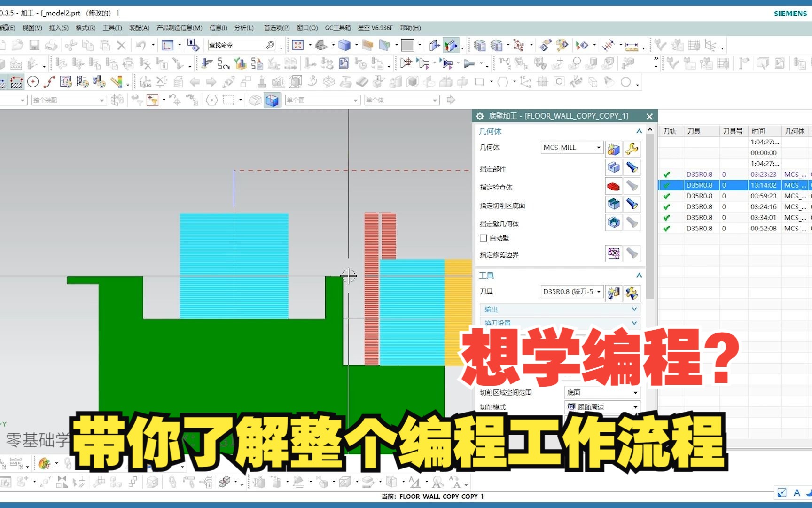Image resolution: width=812 pixels, height=508 pixels.
Task: Open the 分析(L) menu
Action: pyautogui.click(x=244, y=28)
